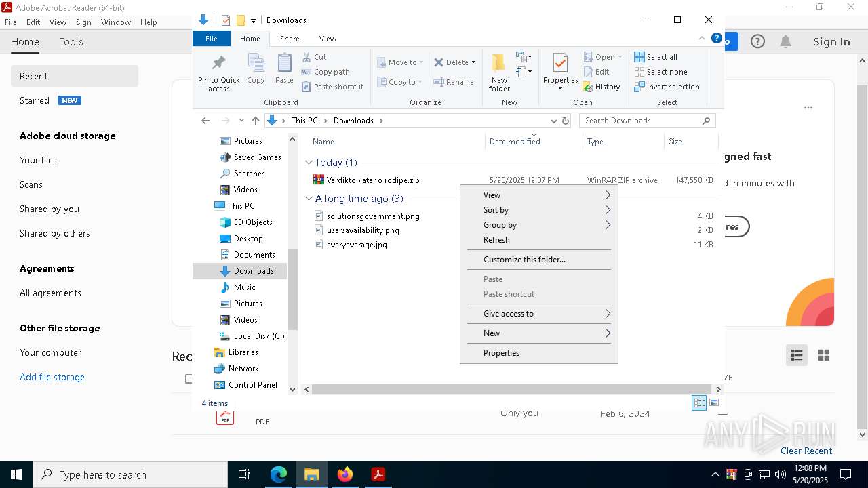Click the Paste ribbon icon
The image size is (868, 488).
[x=284, y=68]
